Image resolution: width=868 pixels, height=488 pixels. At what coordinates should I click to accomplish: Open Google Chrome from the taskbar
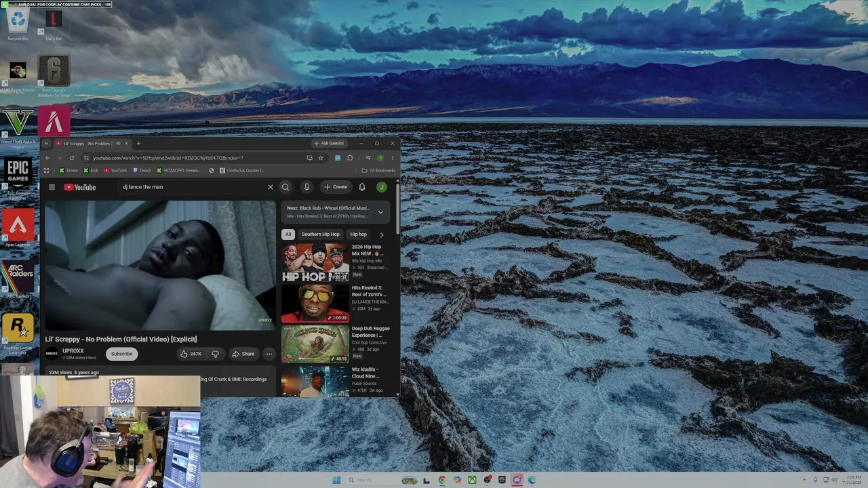click(x=442, y=480)
